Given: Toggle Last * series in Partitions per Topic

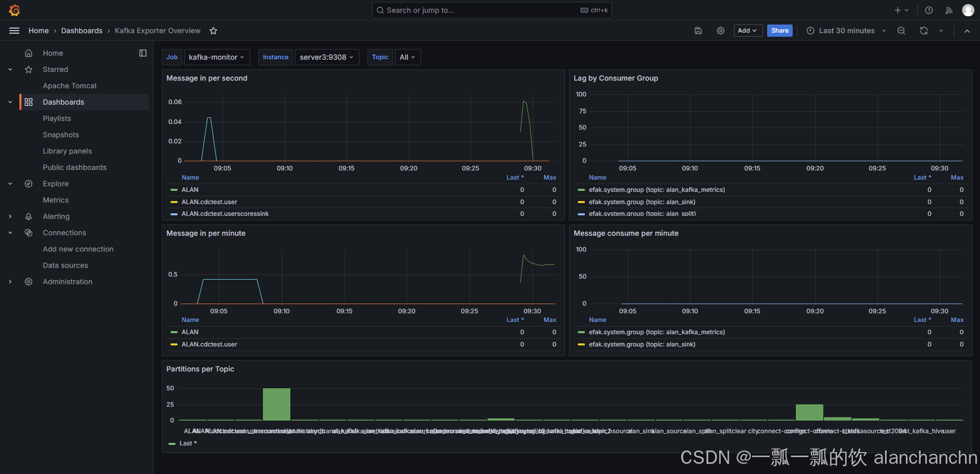Looking at the screenshot, I should coord(188,443).
